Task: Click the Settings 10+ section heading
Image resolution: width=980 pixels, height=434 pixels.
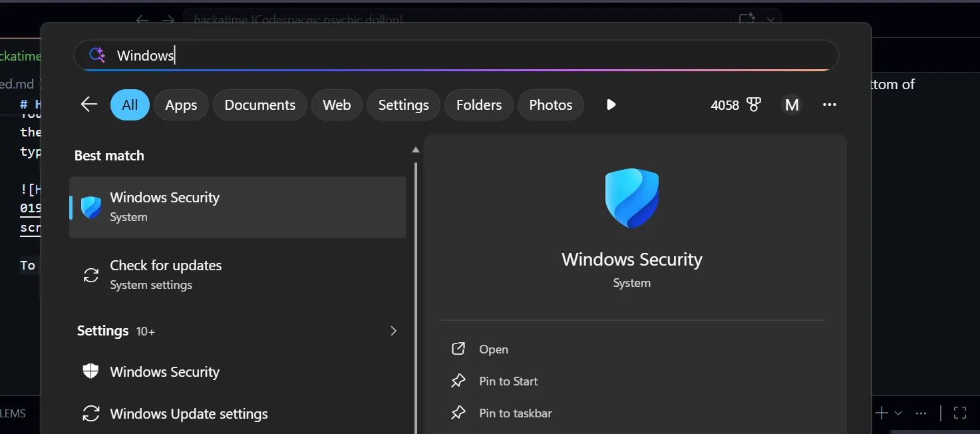Action: coord(116,331)
